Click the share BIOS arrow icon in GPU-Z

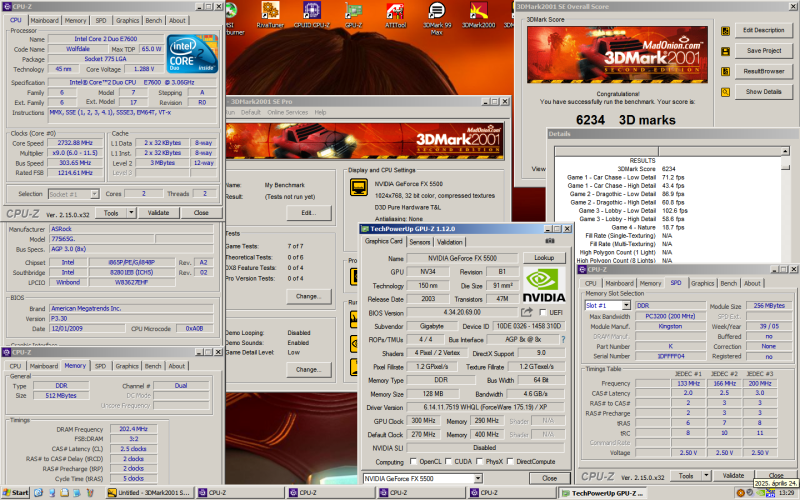pyautogui.click(x=527, y=312)
